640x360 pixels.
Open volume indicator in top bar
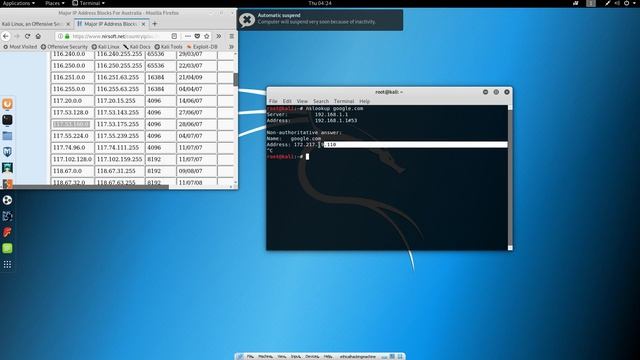[617, 3]
